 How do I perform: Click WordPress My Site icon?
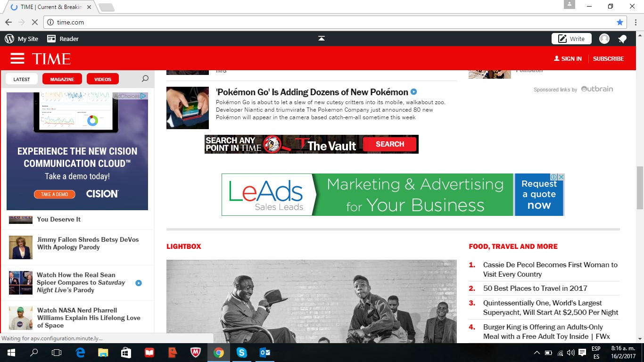click(x=9, y=39)
